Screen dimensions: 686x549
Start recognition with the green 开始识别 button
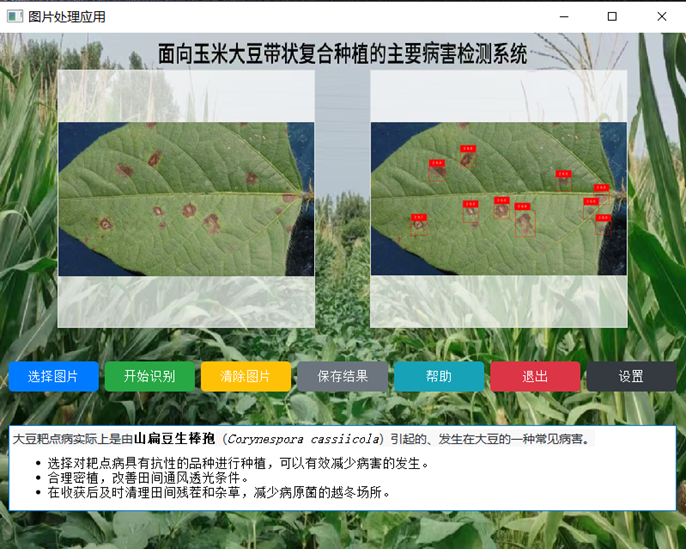(150, 376)
